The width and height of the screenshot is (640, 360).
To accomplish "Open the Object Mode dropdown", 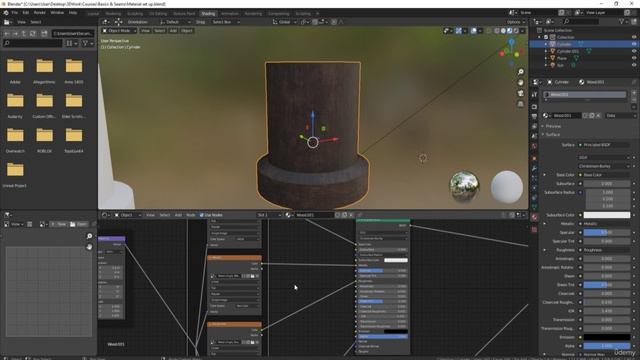I will tap(119, 31).
